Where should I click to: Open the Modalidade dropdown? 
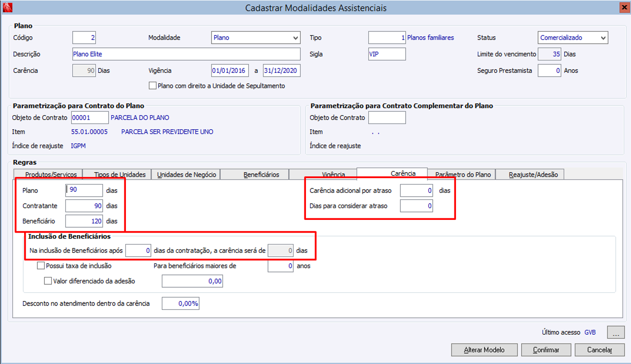[296, 38]
